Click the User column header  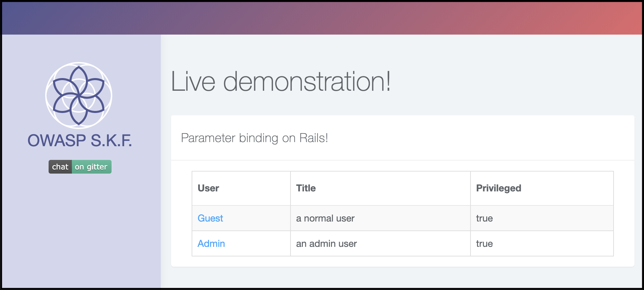tap(208, 188)
